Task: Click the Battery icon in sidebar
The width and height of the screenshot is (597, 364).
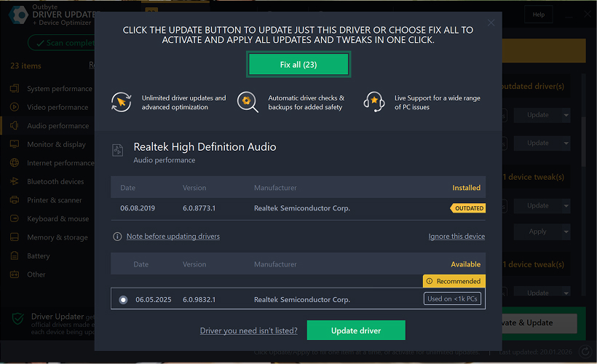Action: [14, 256]
